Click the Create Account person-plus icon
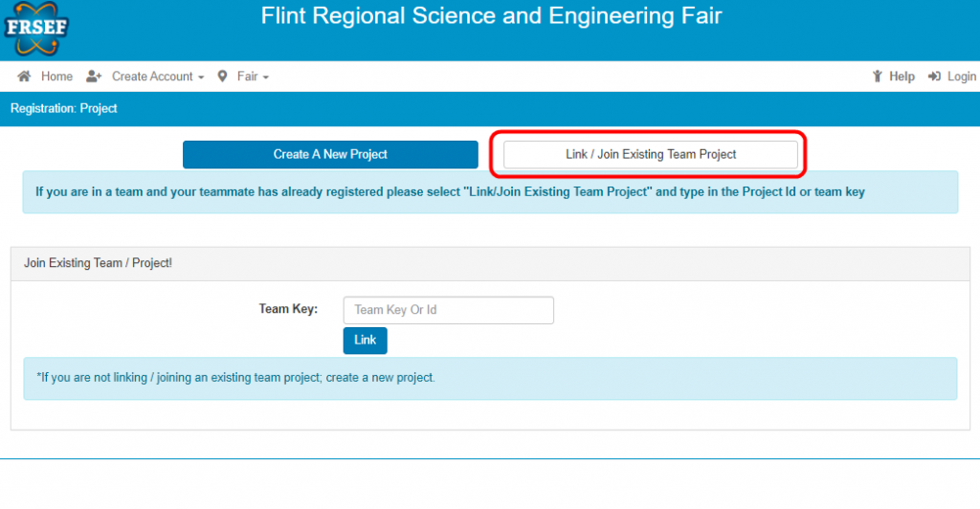The image size is (980, 509). click(x=94, y=77)
